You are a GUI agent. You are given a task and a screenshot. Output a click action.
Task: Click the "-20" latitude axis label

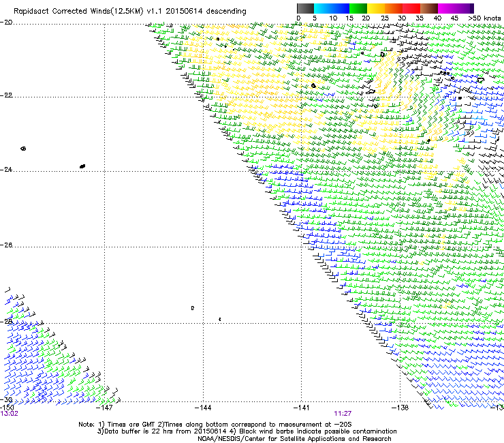6,22
